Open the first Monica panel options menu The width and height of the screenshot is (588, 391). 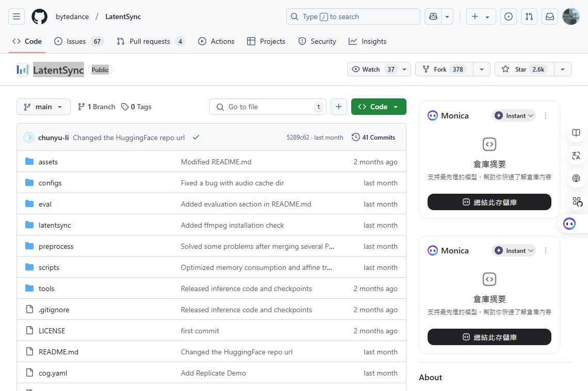[546, 116]
